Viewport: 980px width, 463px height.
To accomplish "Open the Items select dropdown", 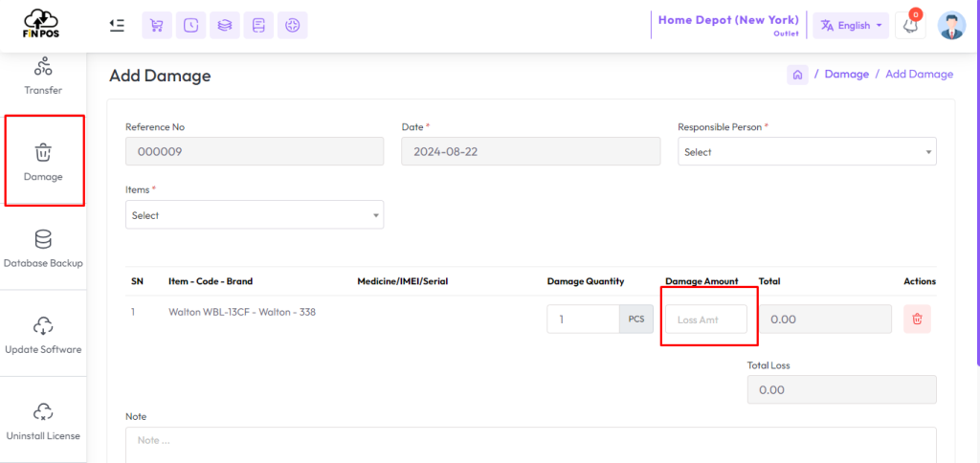I will 255,215.
